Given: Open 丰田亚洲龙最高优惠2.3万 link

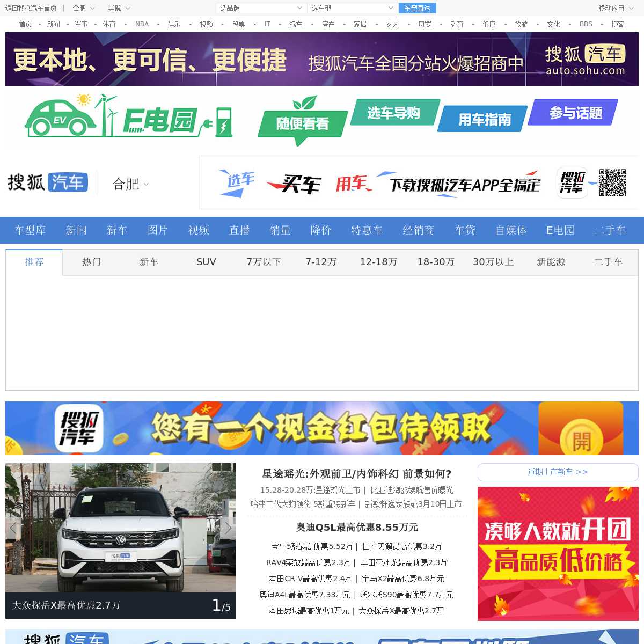Looking at the screenshot, I should tap(404, 562).
